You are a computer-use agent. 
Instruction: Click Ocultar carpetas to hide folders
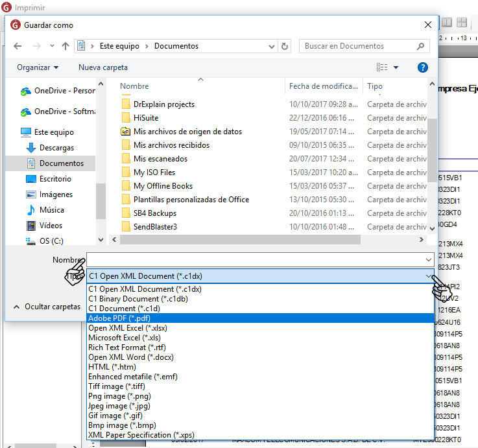pos(52,307)
